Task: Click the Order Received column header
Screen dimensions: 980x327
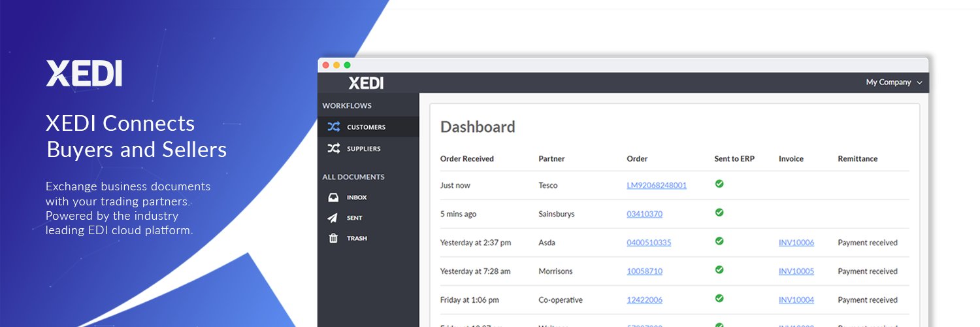Action: point(467,159)
